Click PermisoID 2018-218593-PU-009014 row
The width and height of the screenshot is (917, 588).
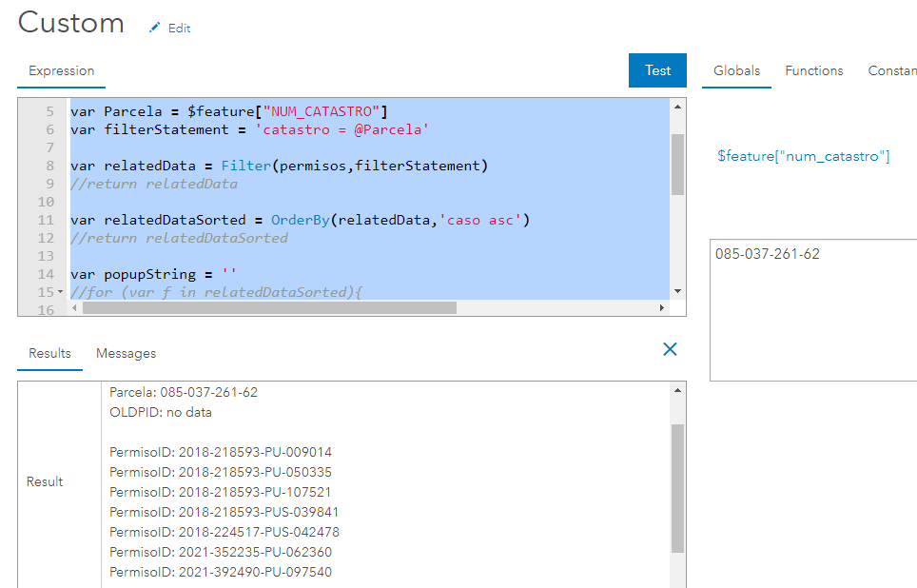click(x=221, y=452)
